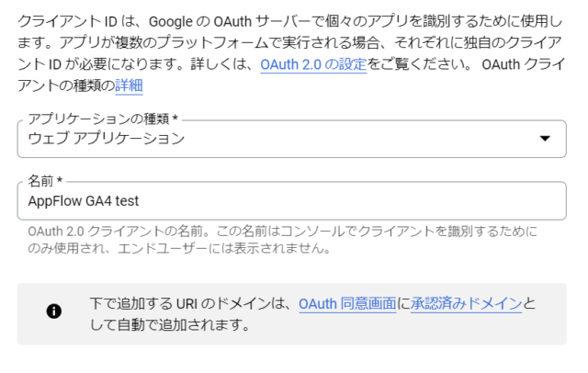Click the 名前 field label
The width and height of the screenshot is (588, 373).
45,181
